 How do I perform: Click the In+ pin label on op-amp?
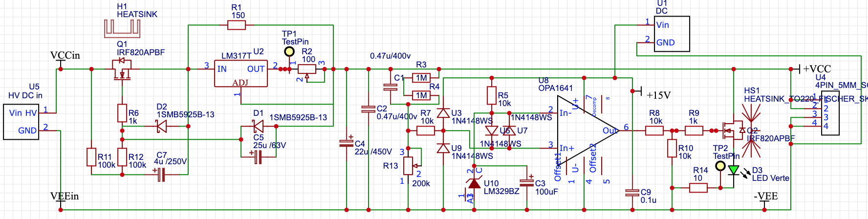(567, 148)
